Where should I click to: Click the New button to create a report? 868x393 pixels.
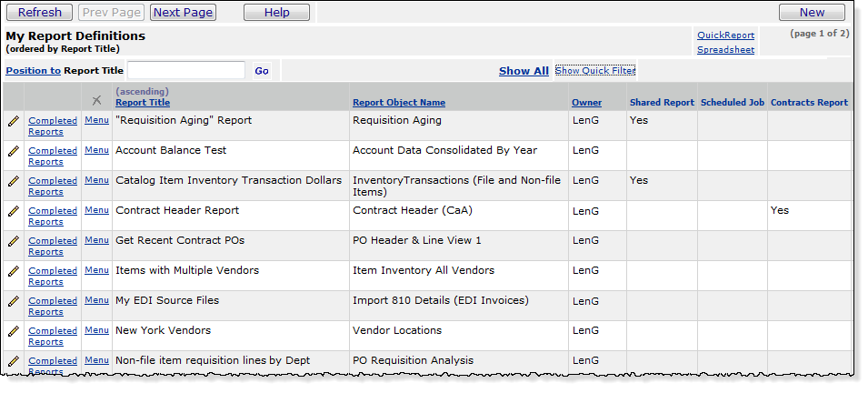click(x=812, y=12)
